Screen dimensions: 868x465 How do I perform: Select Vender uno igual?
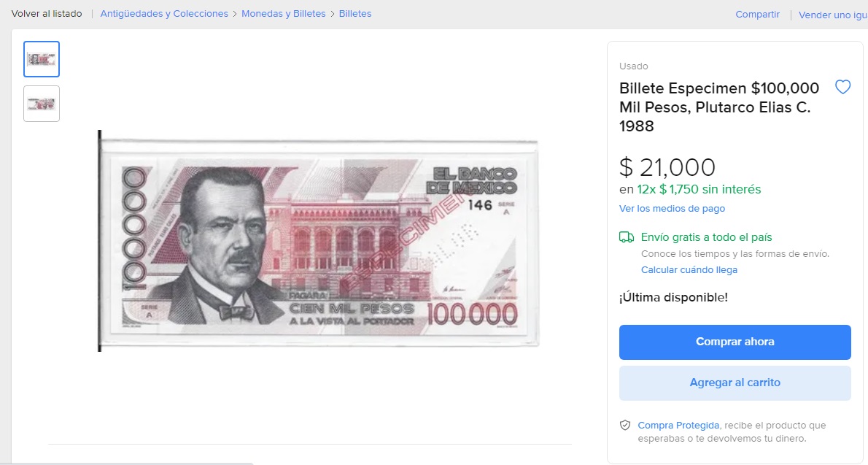tap(833, 14)
